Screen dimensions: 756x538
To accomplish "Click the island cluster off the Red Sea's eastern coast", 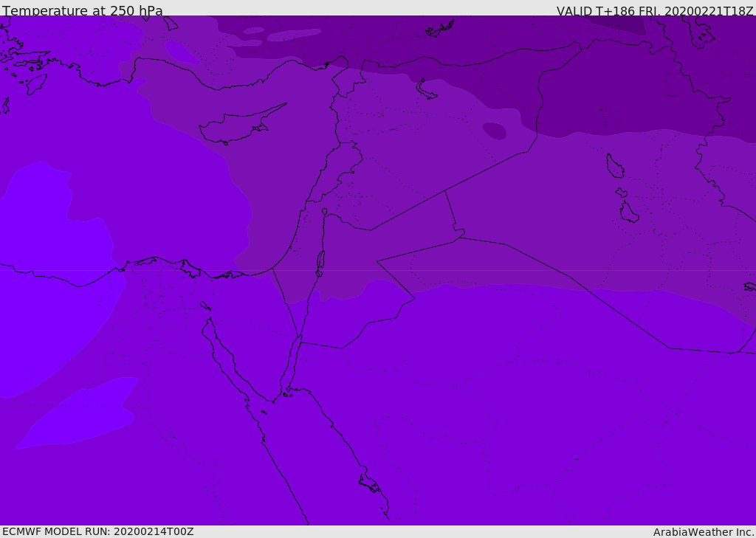I will pyautogui.click(x=369, y=484).
